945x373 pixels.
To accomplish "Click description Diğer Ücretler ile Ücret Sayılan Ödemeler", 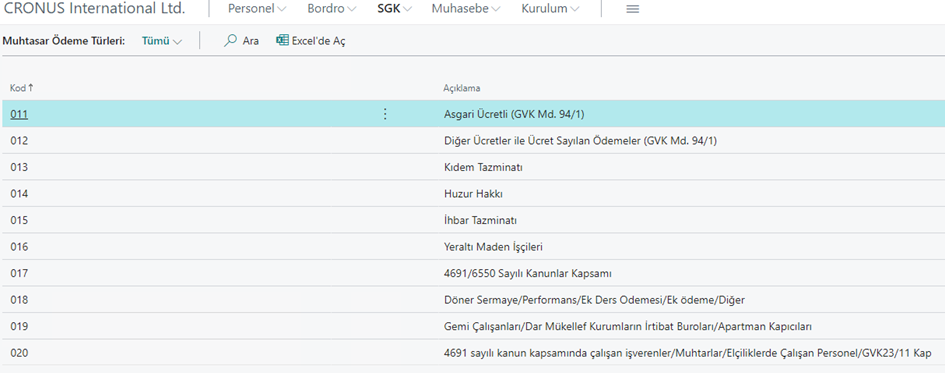I will click(x=580, y=140).
